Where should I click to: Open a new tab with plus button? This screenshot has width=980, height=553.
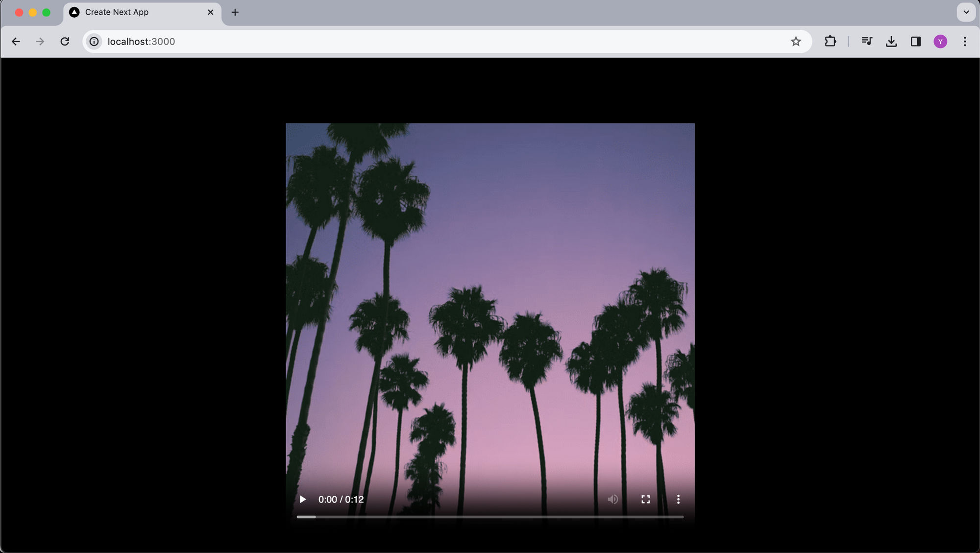[x=235, y=12]
